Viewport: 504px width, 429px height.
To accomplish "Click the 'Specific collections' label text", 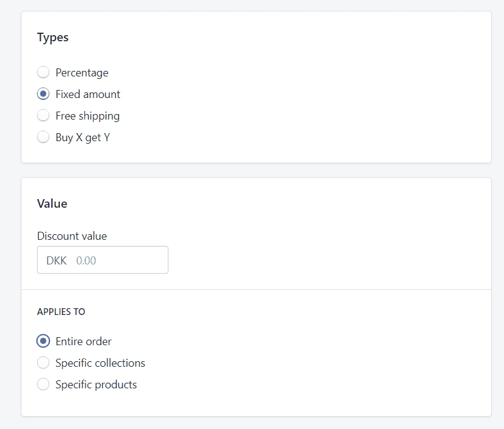I will coord(101,363).
